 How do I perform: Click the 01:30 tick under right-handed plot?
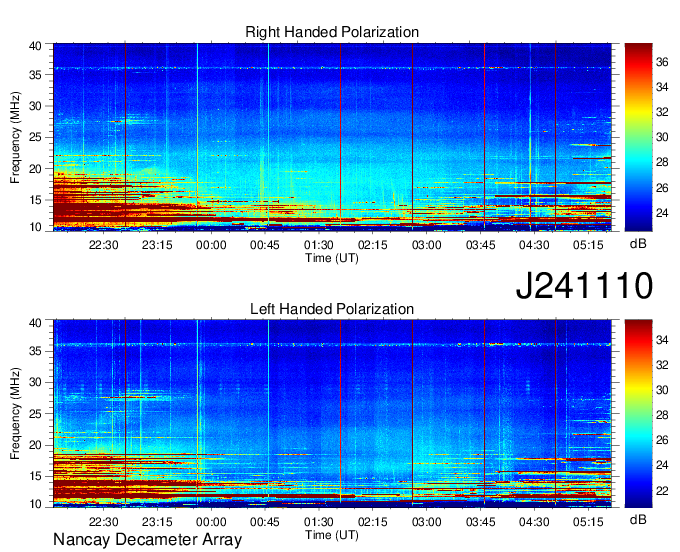(319, 245)
